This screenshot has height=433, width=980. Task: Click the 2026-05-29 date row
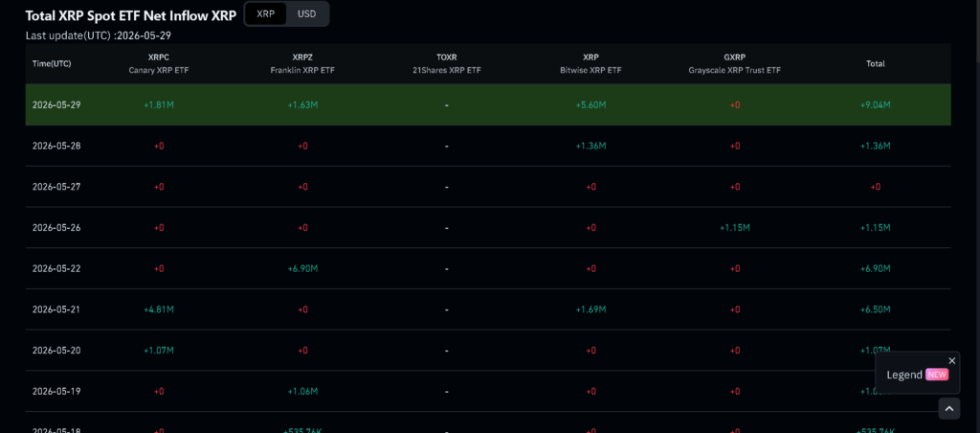[488, 105]
